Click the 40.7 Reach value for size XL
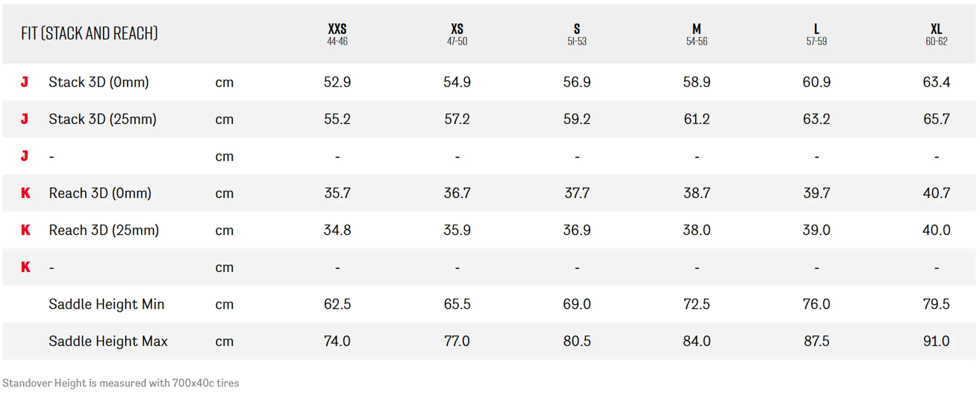Image resolution: width=980 pixels, height=396 pixels. coord(937,193)
